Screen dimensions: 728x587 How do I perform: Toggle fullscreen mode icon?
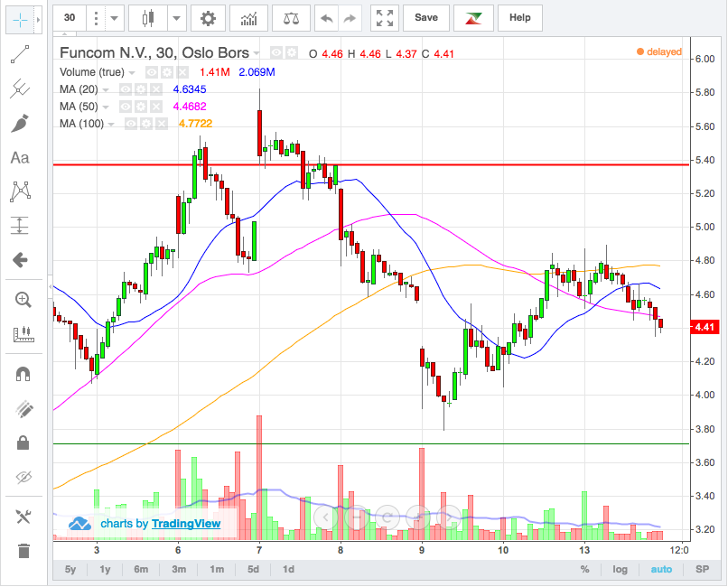pos(385,18)
